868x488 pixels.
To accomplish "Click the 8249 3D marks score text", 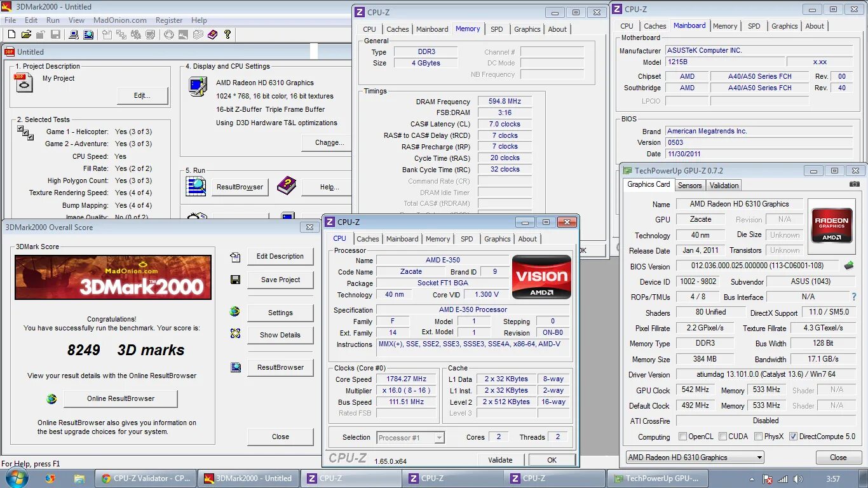I will 126,350.
